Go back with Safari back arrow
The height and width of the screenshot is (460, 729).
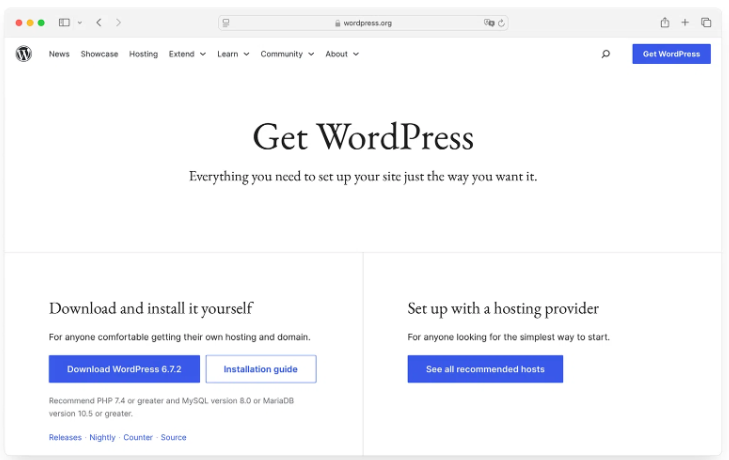(x=99, y=22)
